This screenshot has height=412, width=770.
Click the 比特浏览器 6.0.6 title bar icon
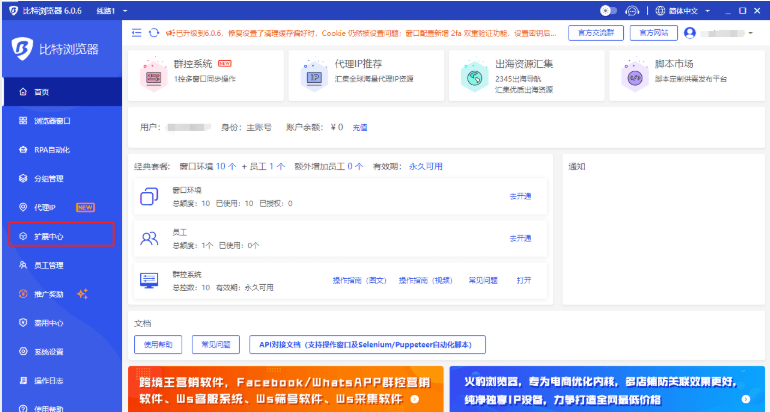pos(14,10)
